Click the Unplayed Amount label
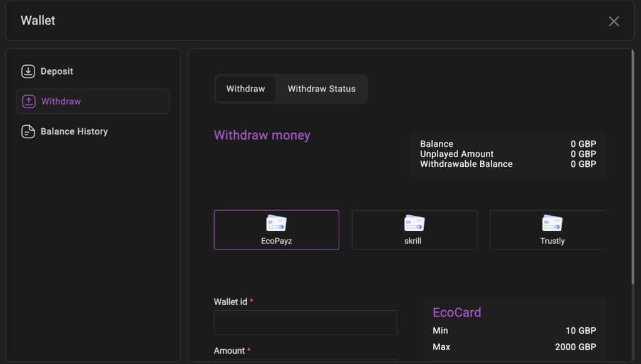 456,154
